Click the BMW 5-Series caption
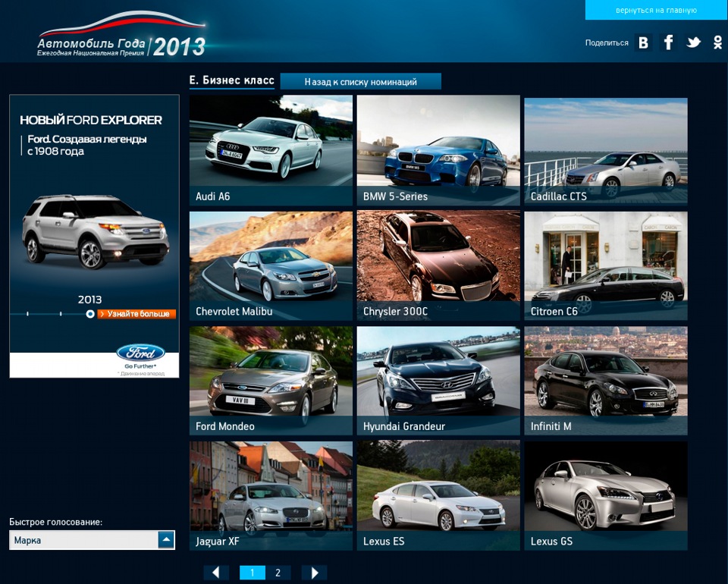This screenshot has height=584, width=728. [x=395, y=196]
